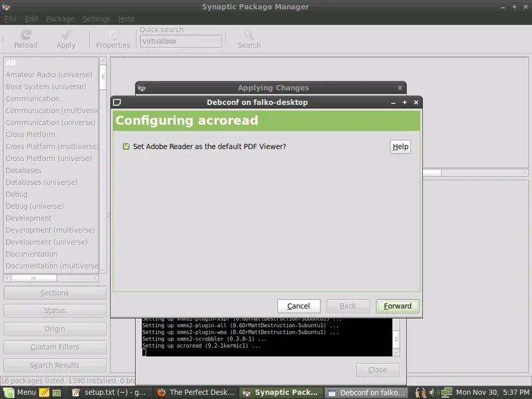
Task: Minimize the Debconf dialog window
Action: click(x=393, y=102)
